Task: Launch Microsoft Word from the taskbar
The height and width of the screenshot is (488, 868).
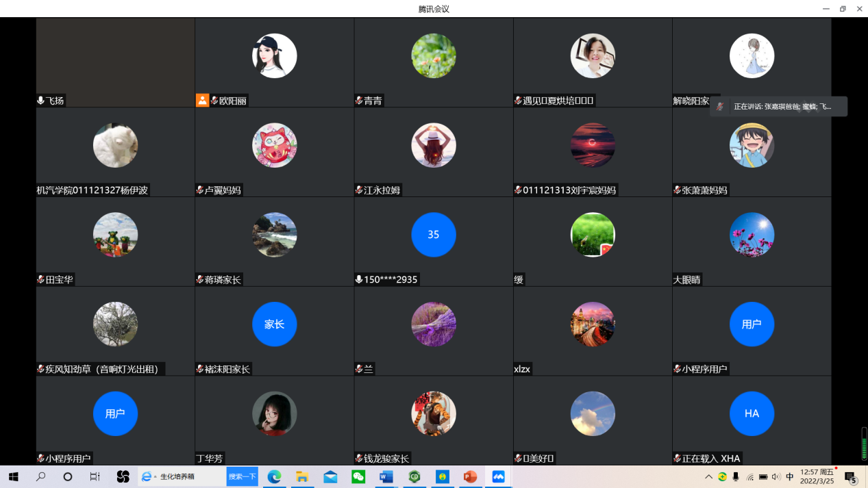Action: pos(386,477)
